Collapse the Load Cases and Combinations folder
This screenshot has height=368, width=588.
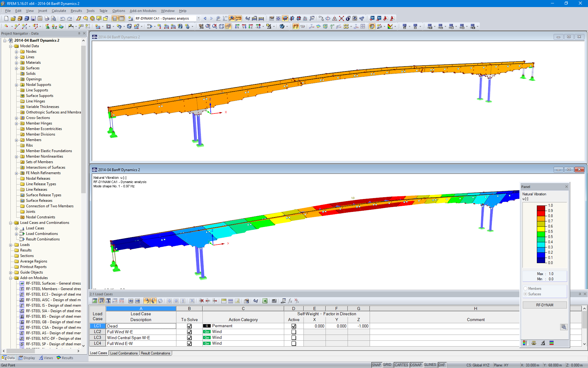[x=11, y=223]
